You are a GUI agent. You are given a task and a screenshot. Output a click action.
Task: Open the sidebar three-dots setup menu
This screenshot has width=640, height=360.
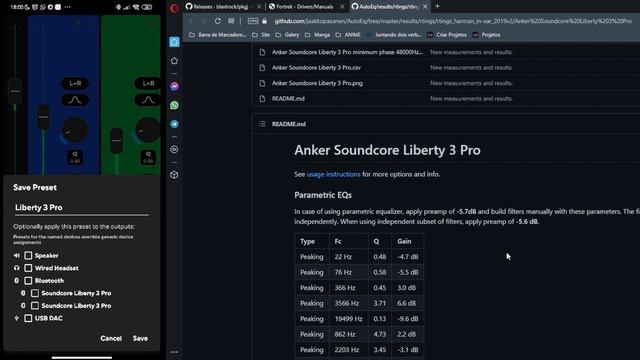point(174,352)
